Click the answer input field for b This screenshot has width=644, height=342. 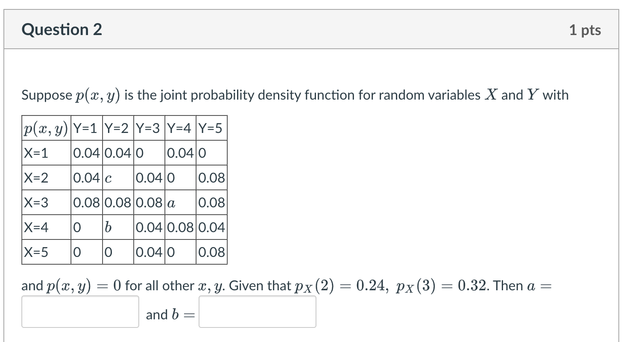click(257, 312)
